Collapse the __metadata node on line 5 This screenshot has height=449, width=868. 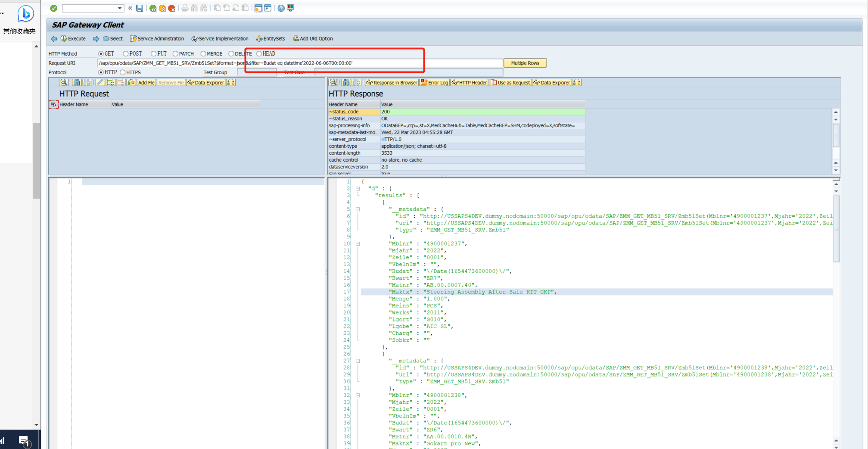pyautogui.click(x=358, y=209)
